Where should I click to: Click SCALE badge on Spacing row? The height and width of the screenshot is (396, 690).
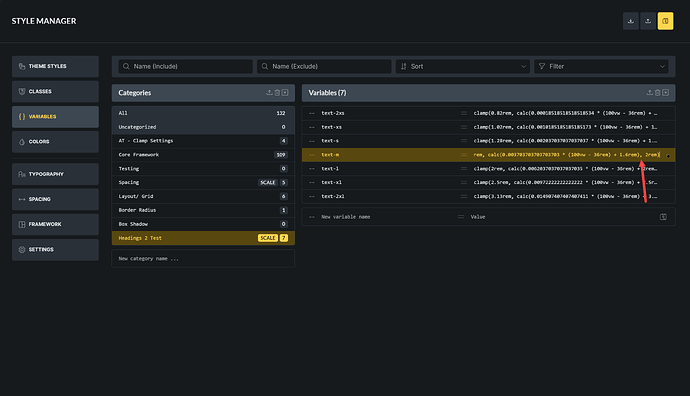[x=268, y=183]
